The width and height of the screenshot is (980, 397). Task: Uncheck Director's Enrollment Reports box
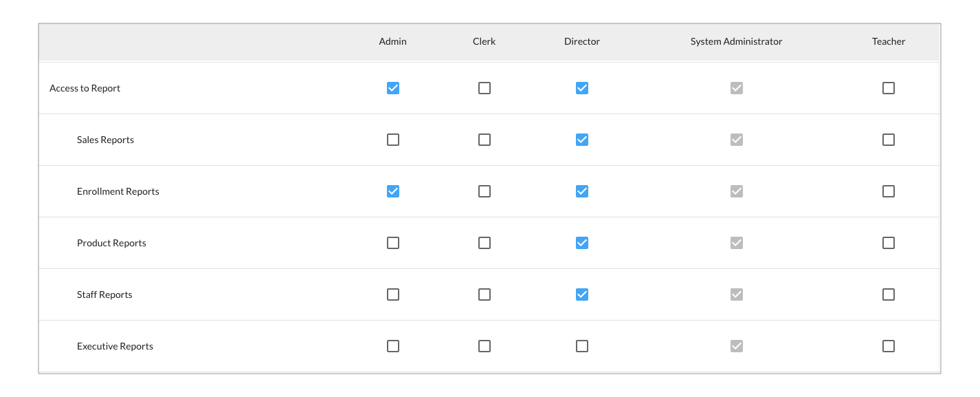click(582, 191)
